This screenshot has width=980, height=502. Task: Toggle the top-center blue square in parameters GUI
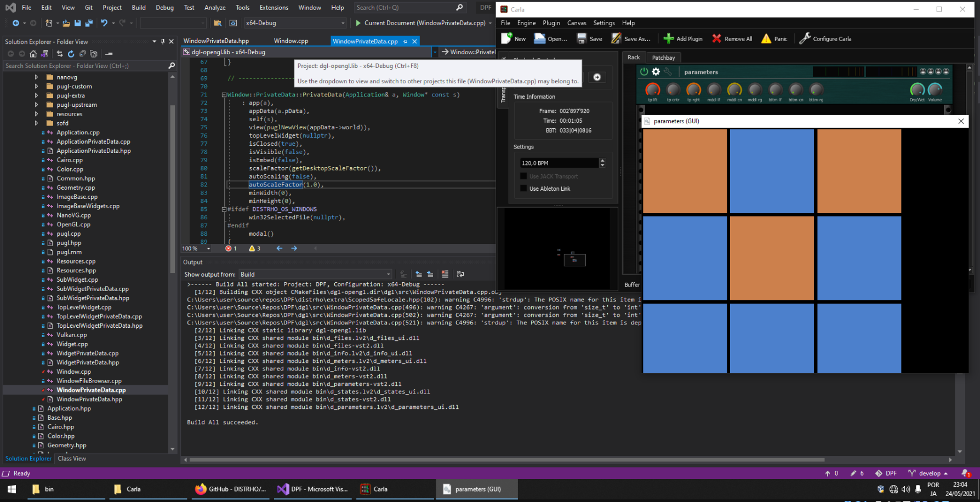point(772,171)
